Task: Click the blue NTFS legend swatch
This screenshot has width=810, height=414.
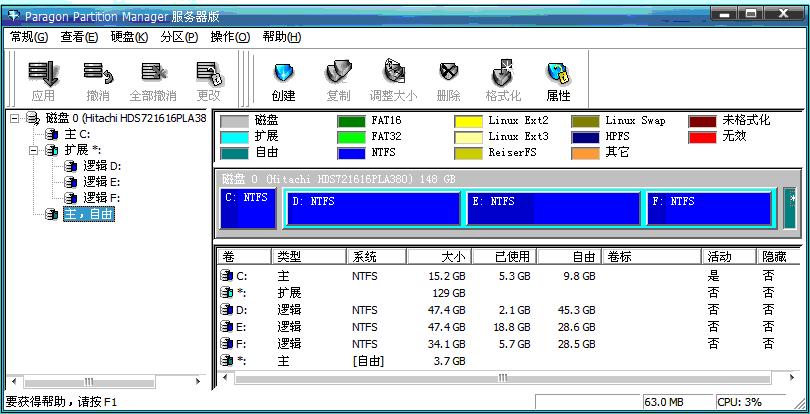Action: pos(351,153)
